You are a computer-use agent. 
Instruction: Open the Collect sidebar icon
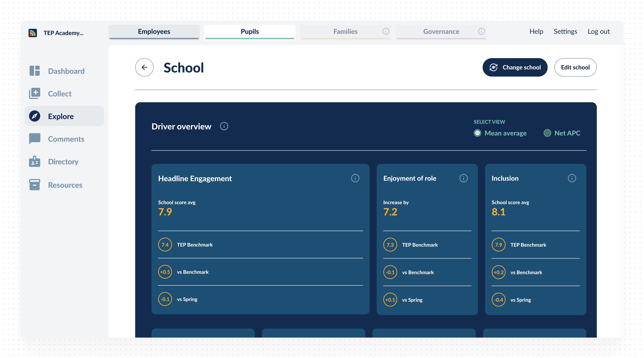click(34, 93)
